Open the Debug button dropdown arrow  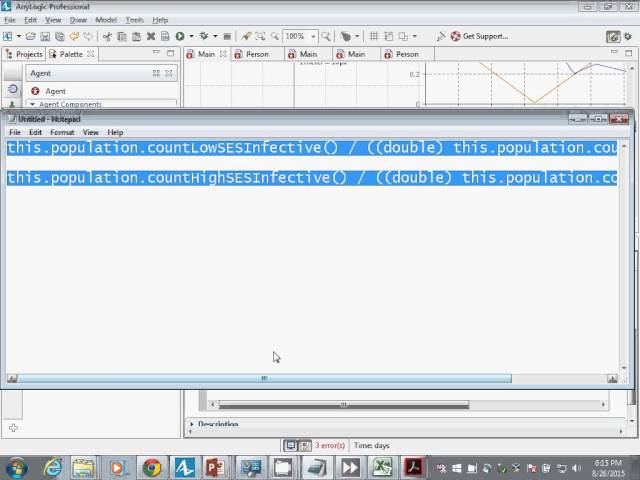215,36
